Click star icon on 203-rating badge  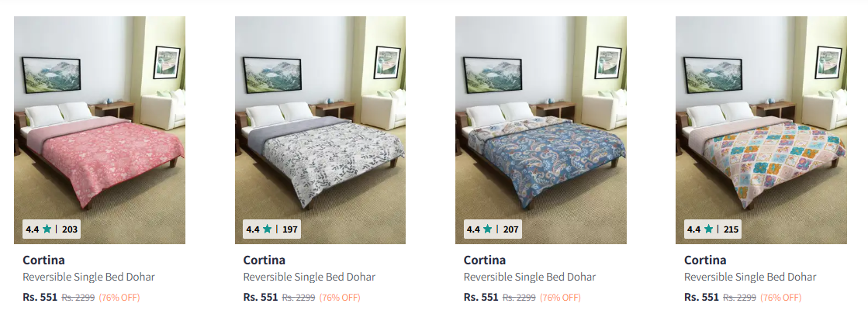pos(47,229)
